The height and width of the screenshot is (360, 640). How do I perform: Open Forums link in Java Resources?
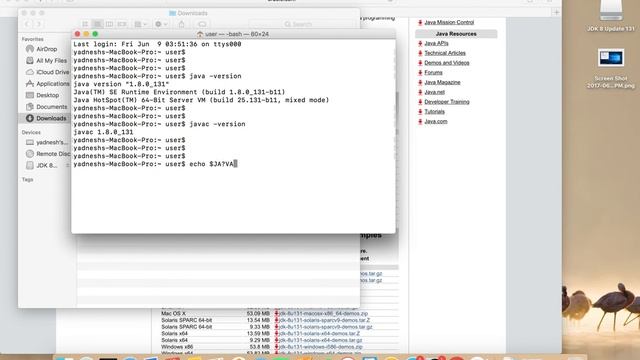click(433, 73)
